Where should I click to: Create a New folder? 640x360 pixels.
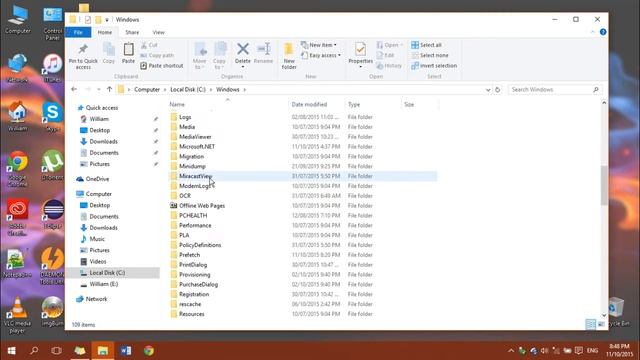point(289,56)
